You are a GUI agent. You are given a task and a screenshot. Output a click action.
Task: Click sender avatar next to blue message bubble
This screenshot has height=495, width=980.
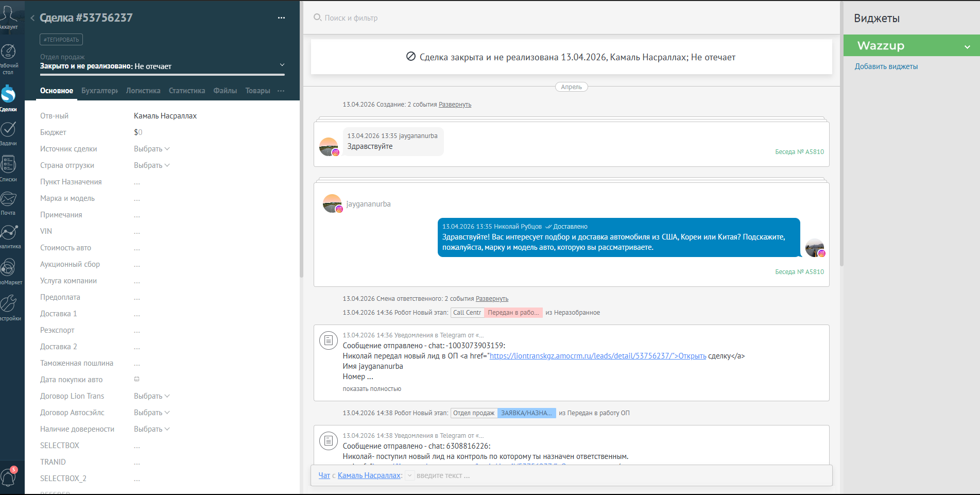click(x=815, y=248)
